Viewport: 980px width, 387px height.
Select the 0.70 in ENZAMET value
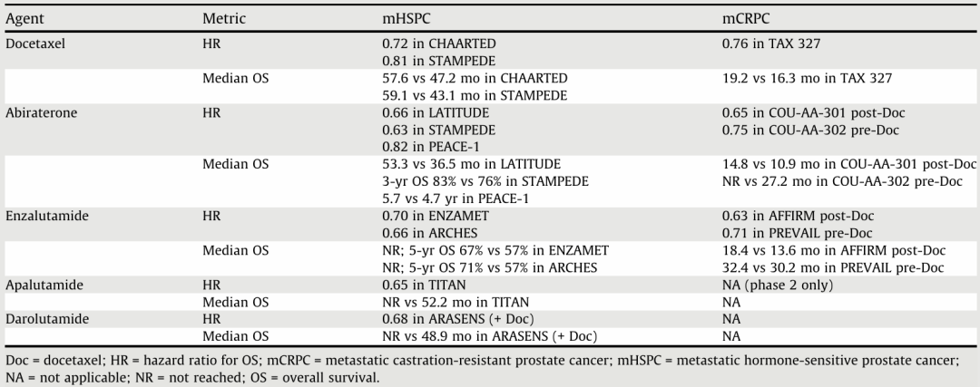(x=436, y=215)
